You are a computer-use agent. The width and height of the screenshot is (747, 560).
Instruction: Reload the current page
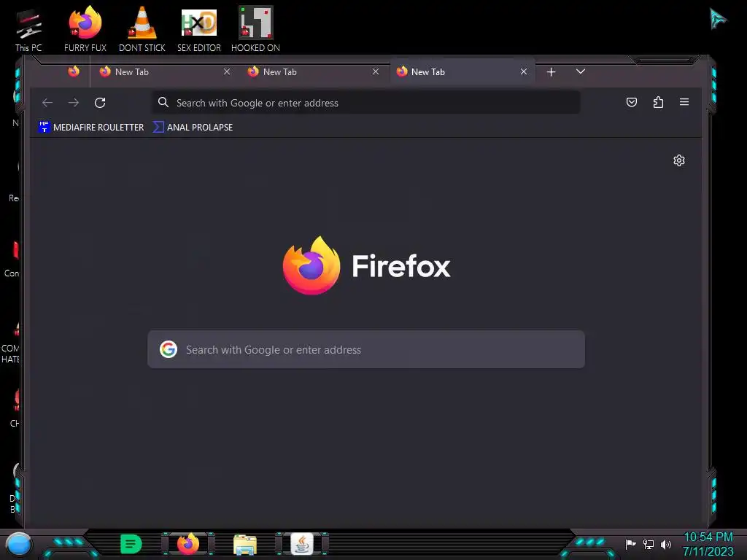tap(99, 102)
